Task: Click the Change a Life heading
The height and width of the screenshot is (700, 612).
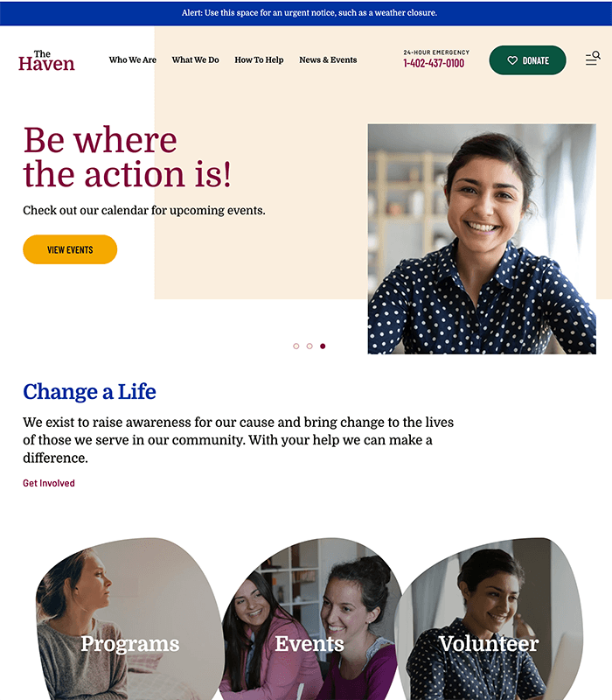Action: pyautogui.click(x=90, y=391)
